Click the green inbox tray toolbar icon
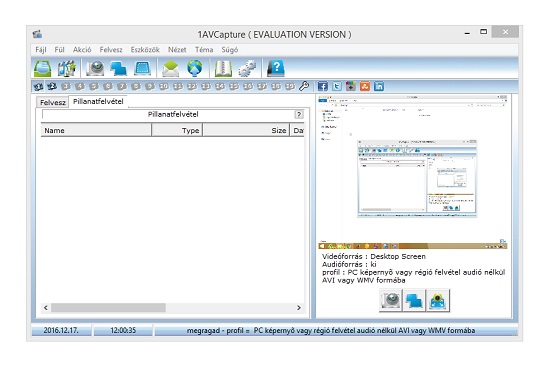550x367 pixels. click(x=42, y=68)
